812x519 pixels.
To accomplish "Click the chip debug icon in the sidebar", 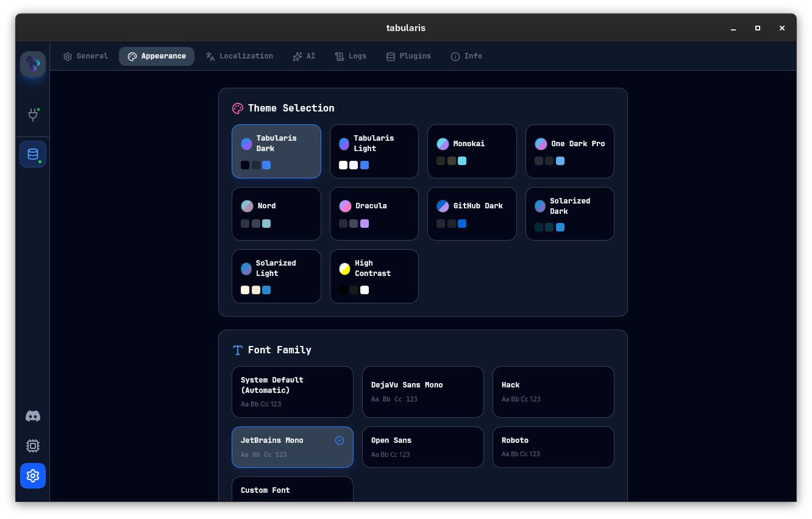I will [32, 446].
